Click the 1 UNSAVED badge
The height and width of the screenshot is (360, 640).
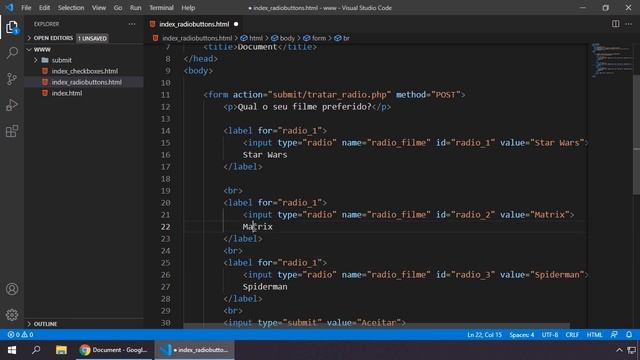tap(92, 38)
